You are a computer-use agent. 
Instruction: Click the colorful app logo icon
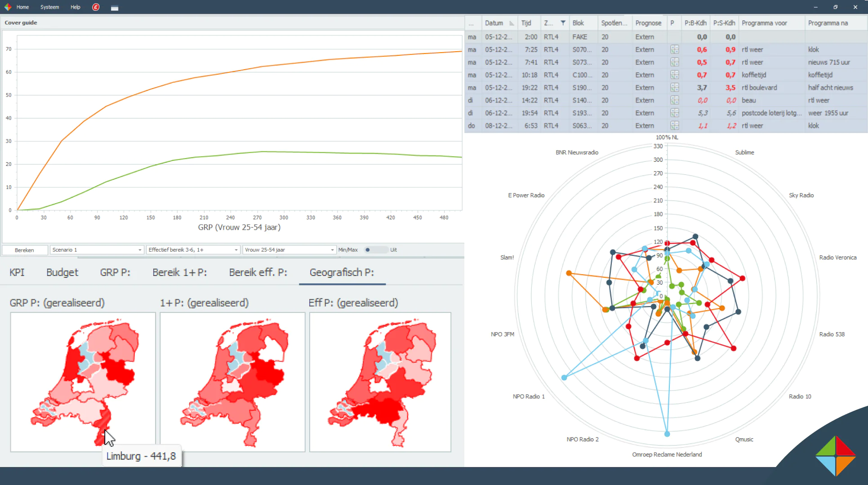click(8, 7)
